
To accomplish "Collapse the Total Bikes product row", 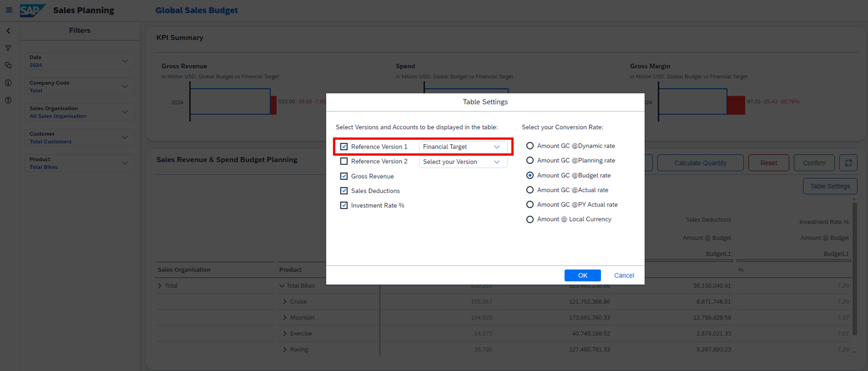I will tap(282, 286).
